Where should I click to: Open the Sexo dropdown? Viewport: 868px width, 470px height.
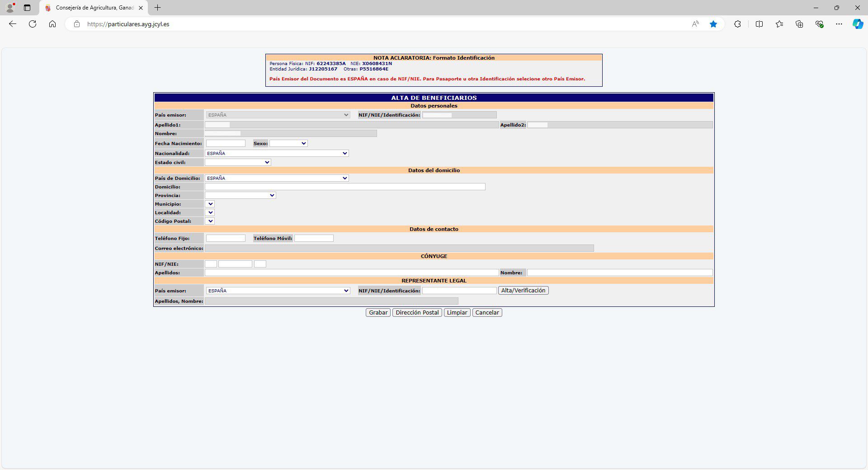[x=288, y=143]
